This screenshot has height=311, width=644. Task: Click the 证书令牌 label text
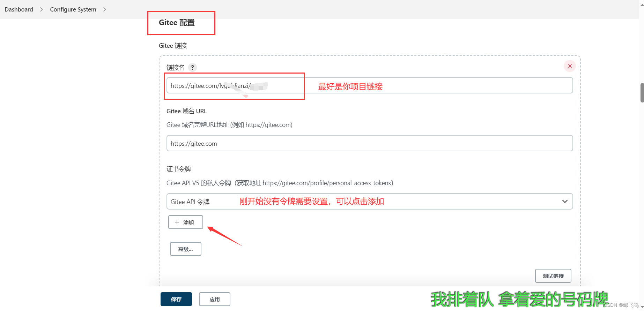click(x=179, y=169)
